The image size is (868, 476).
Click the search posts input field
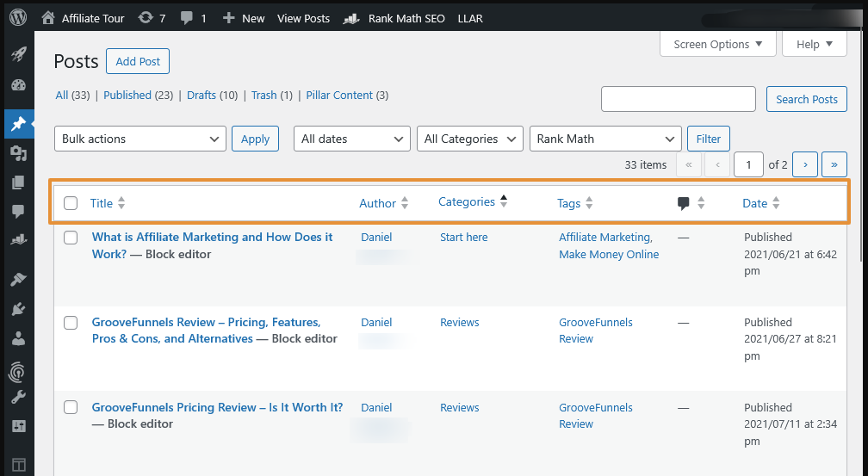click(678, 99)
